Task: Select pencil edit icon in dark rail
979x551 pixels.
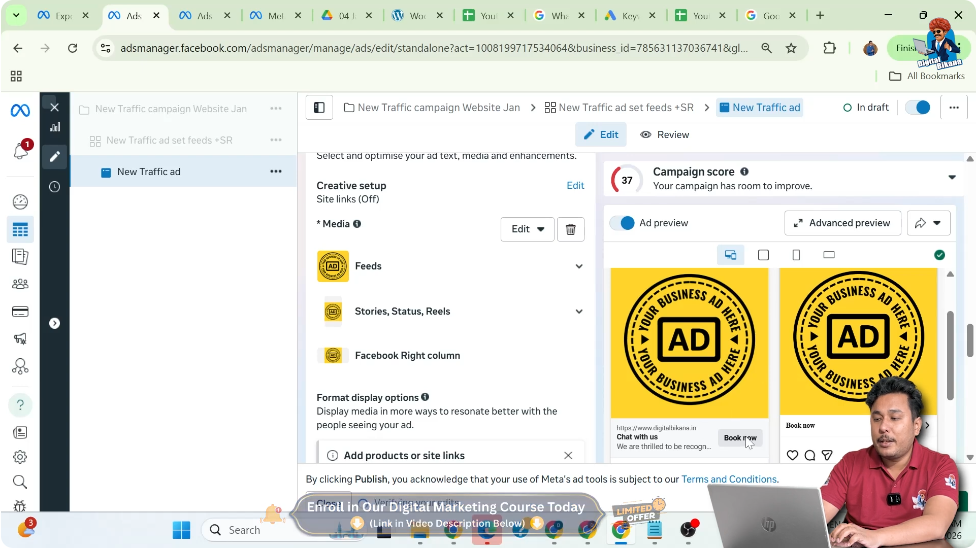Action: 55,157
